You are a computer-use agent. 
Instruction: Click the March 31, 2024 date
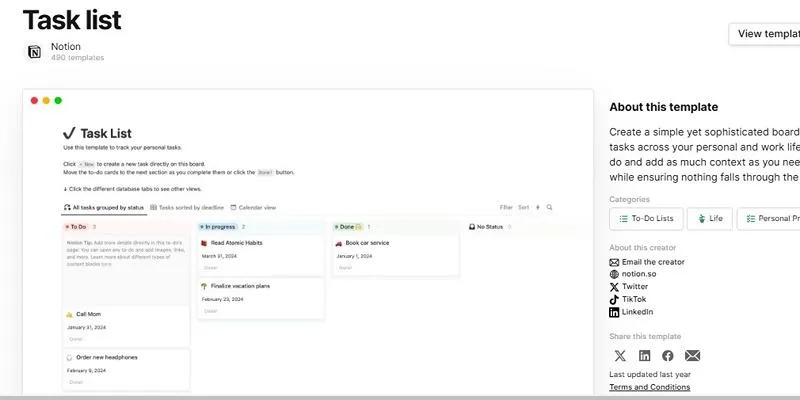tap(219, 256)
